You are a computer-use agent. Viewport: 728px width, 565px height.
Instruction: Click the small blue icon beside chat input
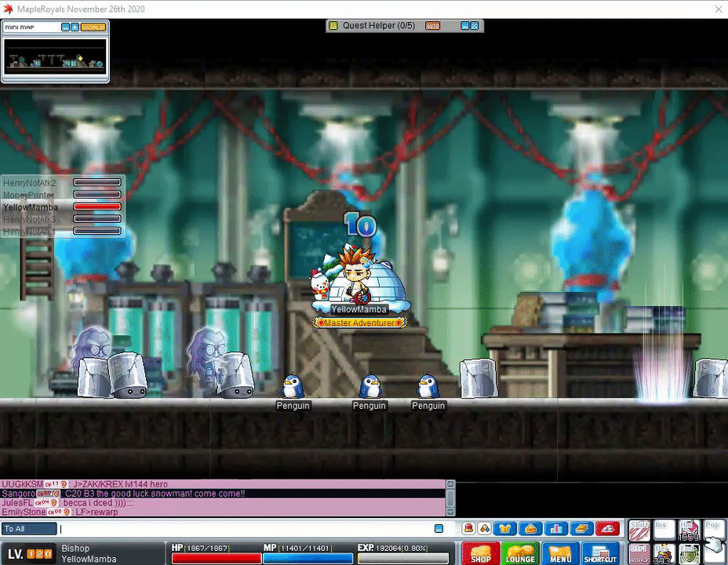[x=439, y=528]
